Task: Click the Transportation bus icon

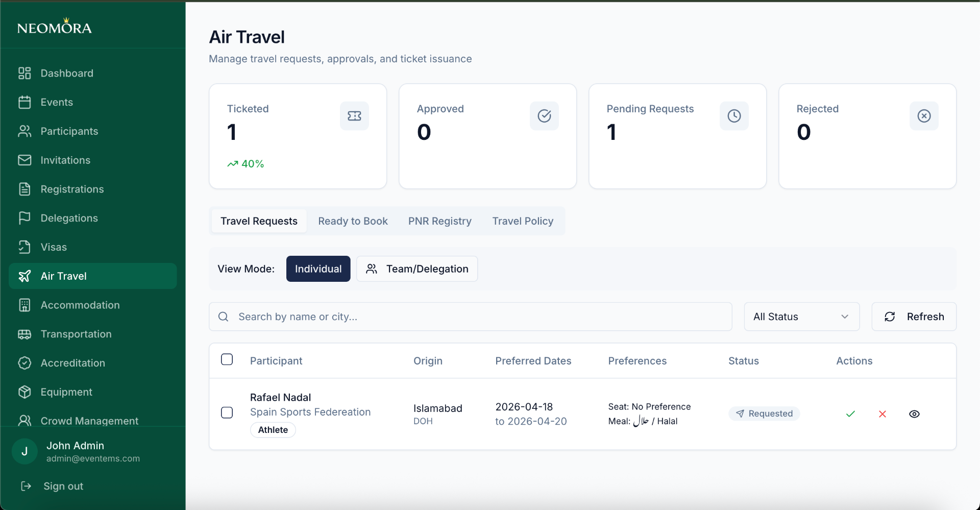Action: 24,334
